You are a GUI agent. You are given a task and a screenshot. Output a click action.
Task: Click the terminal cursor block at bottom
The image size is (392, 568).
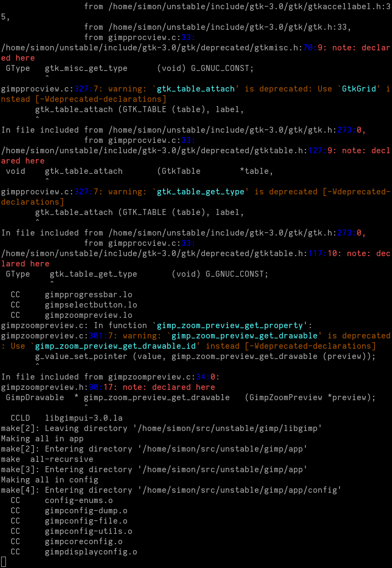point(4,562)
